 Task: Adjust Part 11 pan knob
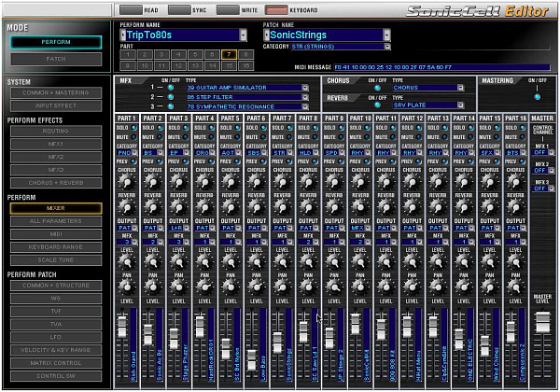pos(385,287)
